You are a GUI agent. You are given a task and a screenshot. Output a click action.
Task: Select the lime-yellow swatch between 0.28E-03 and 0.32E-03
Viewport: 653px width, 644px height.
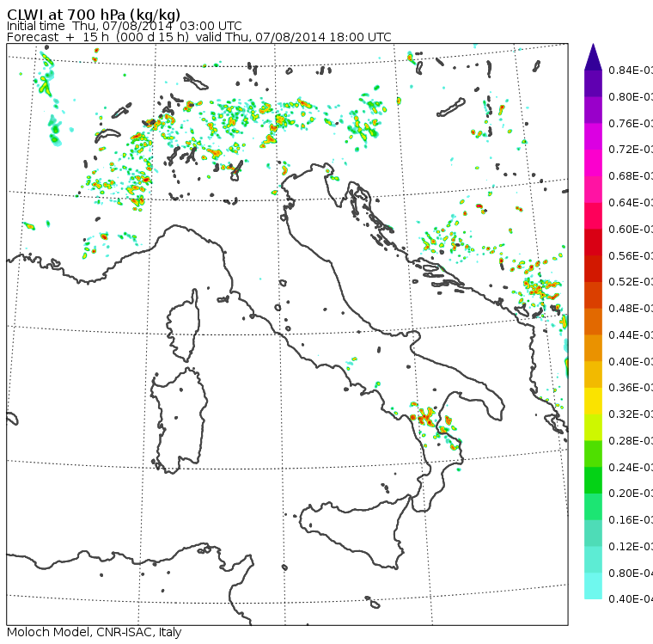(593, 427)
